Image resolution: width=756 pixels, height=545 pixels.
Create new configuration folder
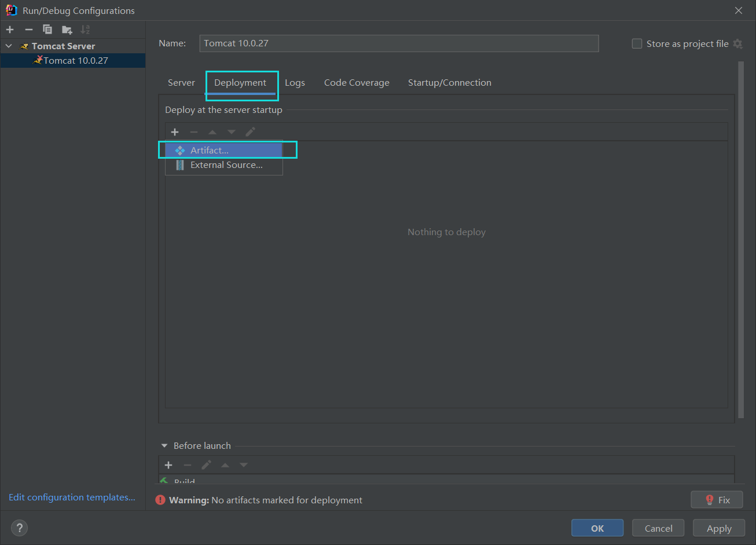pyautogui.click(x=67, y=30)
